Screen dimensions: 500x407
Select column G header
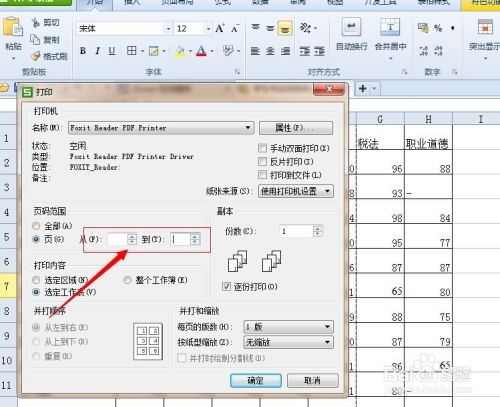380,119
